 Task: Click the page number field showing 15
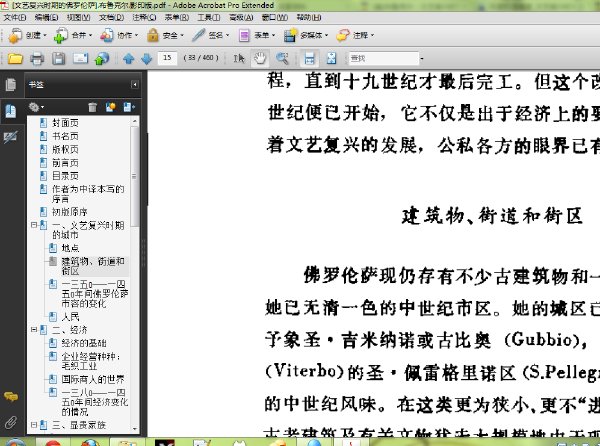(x=167, y=58)
